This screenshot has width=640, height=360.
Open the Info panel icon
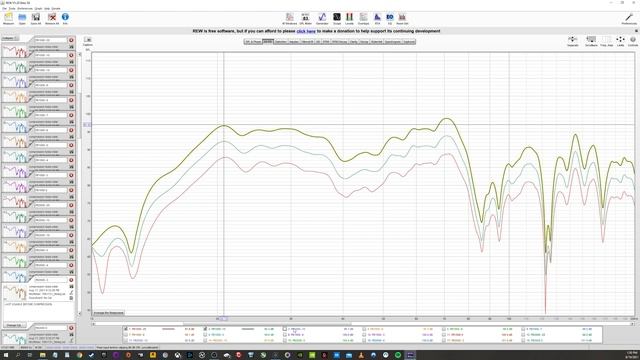[x=65, y=18]
